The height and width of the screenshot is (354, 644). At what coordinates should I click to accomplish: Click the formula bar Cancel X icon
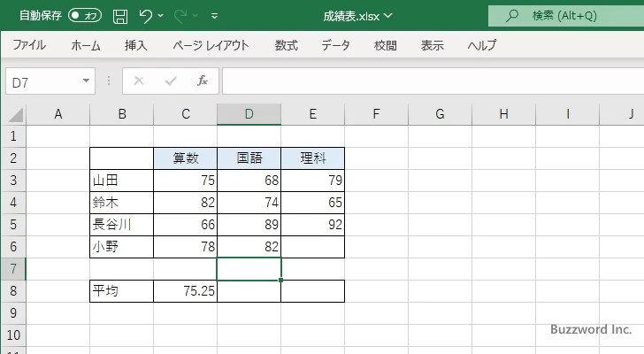[139, 81]
